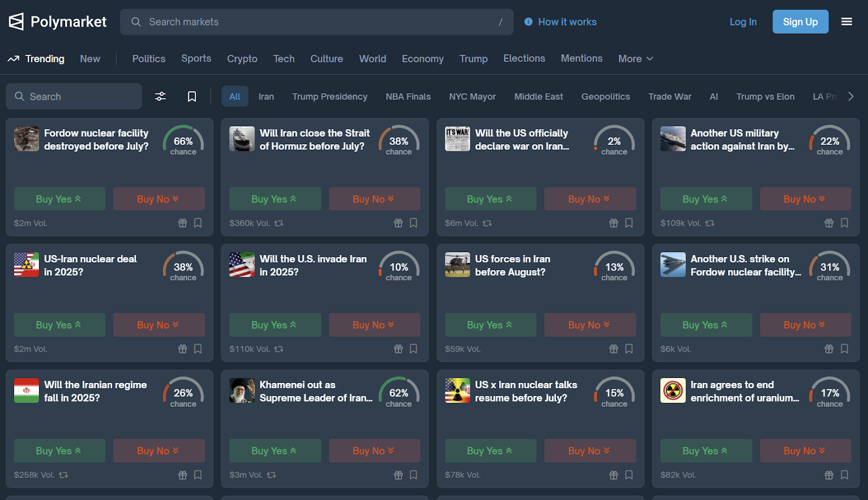This screenshot has height=500, width=868.
Task: Open the Polymarket home logo
Action: [x=58, y=22]
